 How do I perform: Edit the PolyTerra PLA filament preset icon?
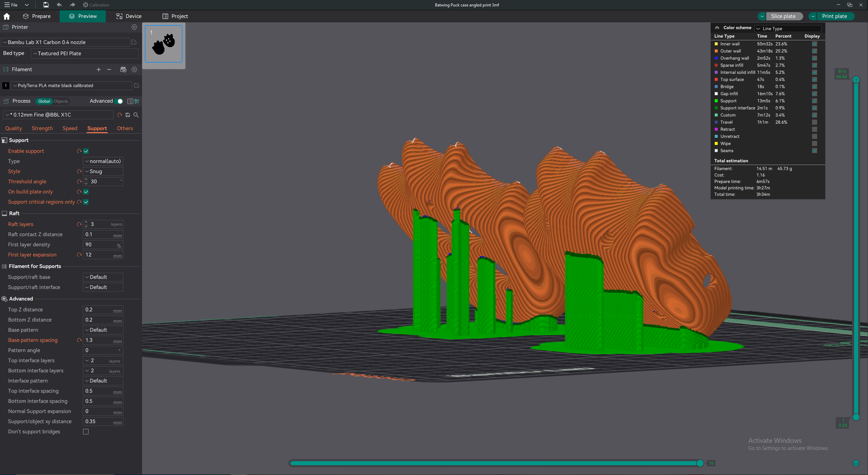click(137, 85)
